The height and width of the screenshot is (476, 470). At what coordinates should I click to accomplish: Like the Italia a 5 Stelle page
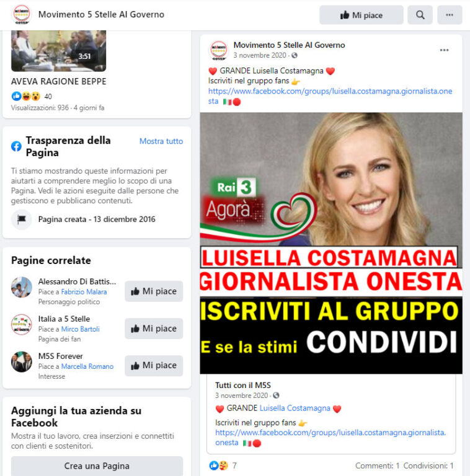[154, 328]
